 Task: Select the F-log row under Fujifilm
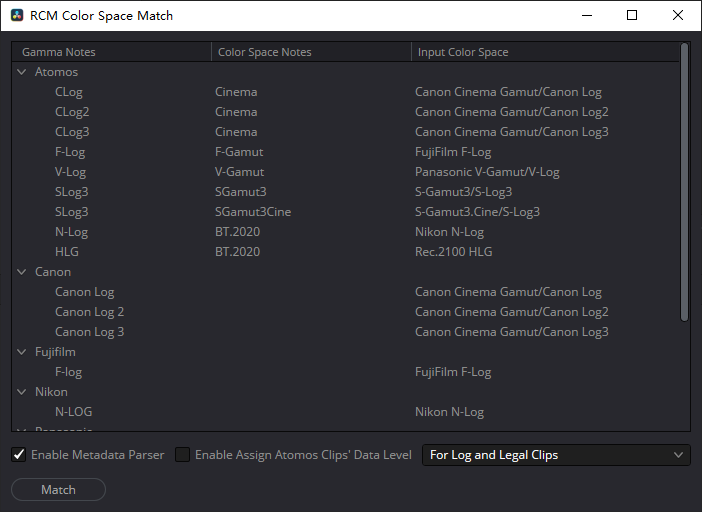345,371
